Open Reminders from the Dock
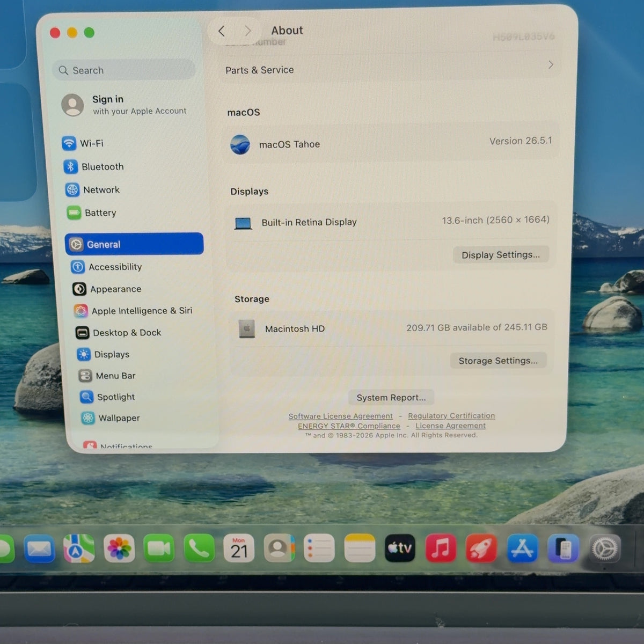644x644 pixels. (x=319, y=548)
